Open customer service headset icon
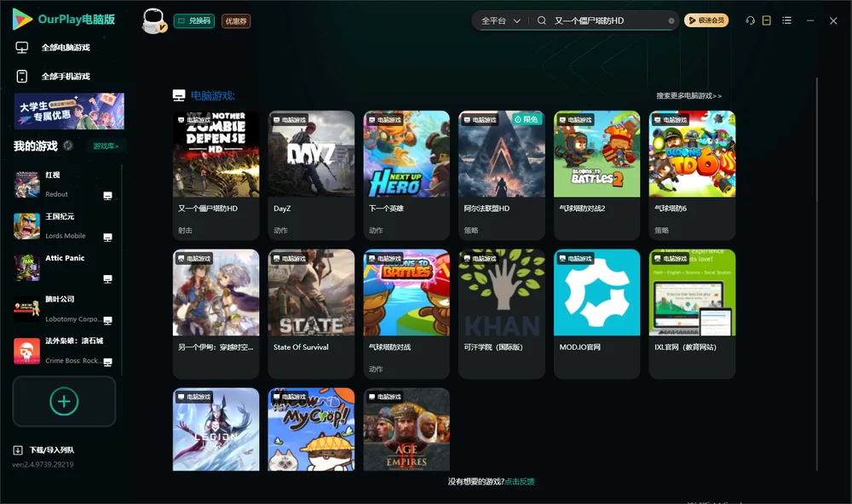The width and height of the screenshot is (852, 504). point(751,20)
